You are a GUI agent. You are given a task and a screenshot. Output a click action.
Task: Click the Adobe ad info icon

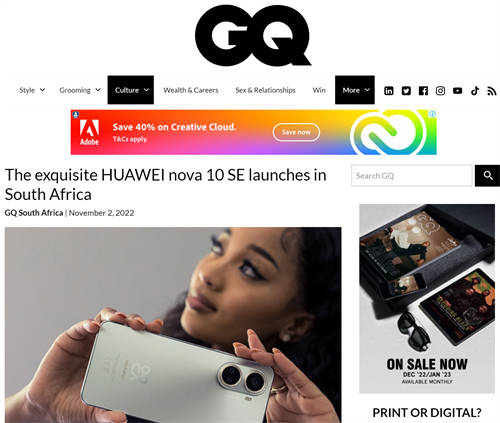pos(432,114)
